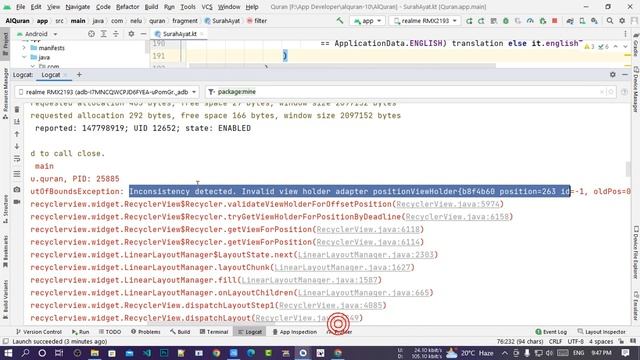This screenshot has height=360, width=640.
Task: Open Version Control tool window
Action: pos(38,332)
